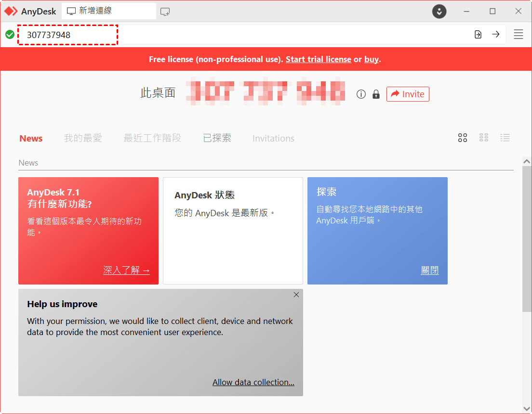
Task: Close the Help us improve card
Action: (296, 295)
